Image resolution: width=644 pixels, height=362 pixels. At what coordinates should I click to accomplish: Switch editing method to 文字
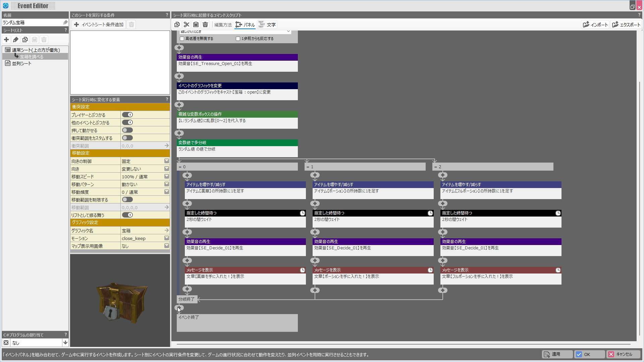267,25
